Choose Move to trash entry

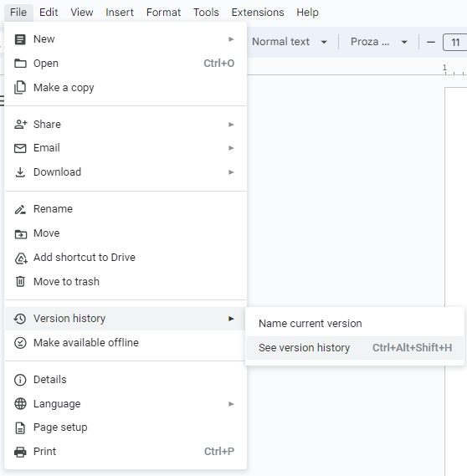(x=126, y=282)
